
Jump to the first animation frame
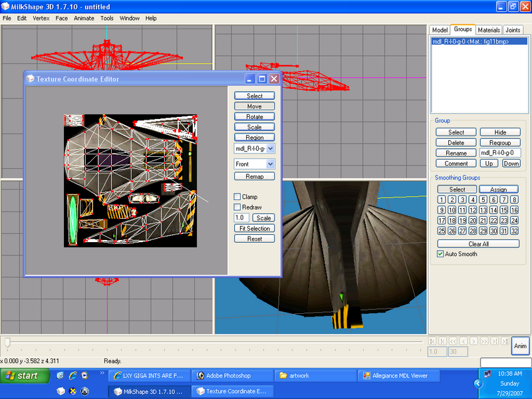[x=434, y=341]
